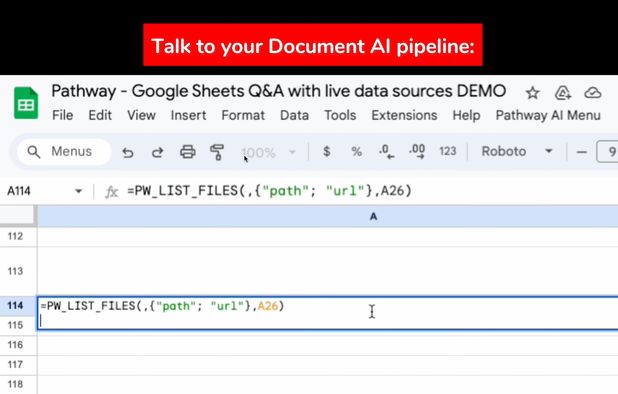Open the Pathway AI Menu

pos(548,115)
